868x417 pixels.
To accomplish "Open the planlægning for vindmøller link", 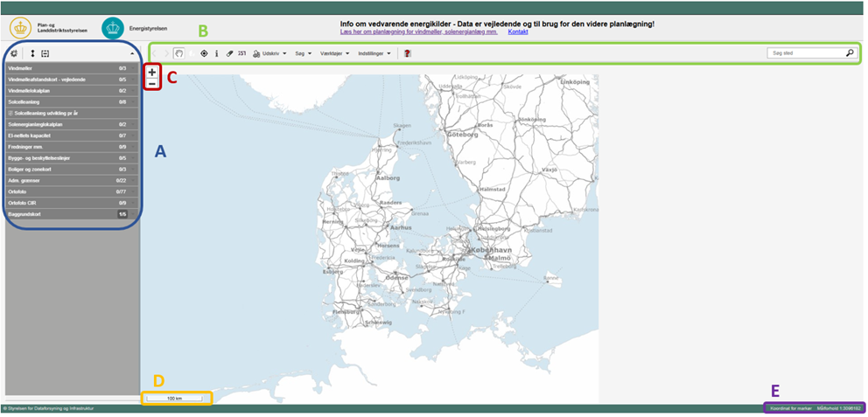I will tap(418, 31).
